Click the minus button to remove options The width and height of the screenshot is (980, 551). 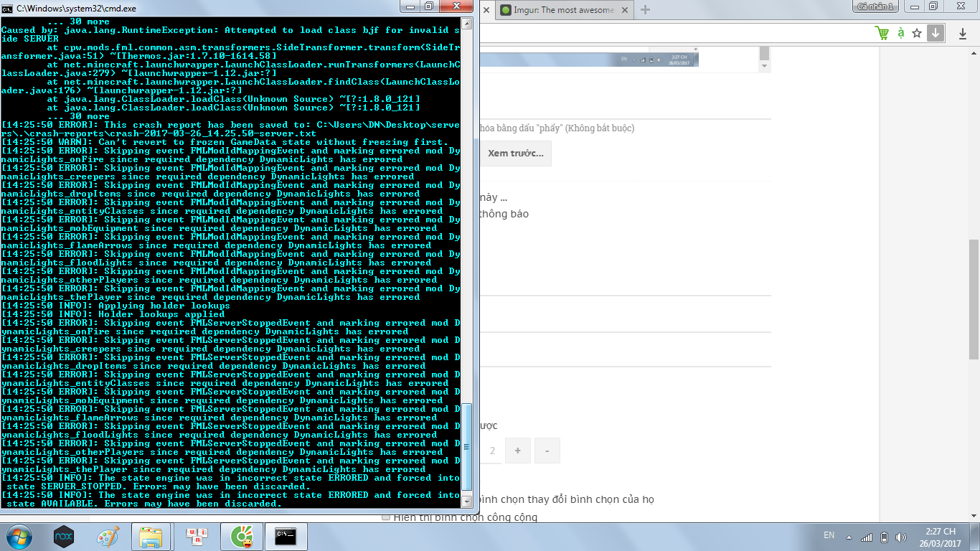547,451
